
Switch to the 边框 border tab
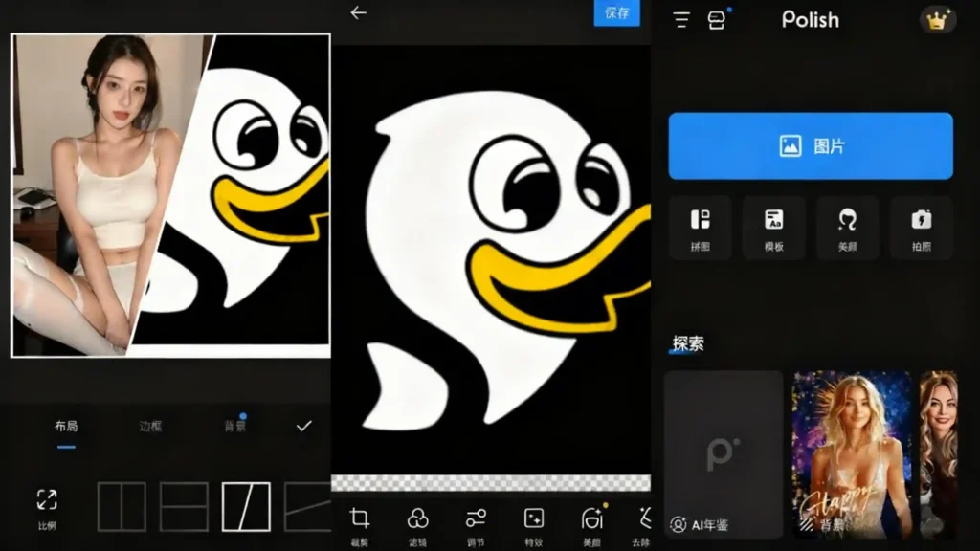click(150, 427)
